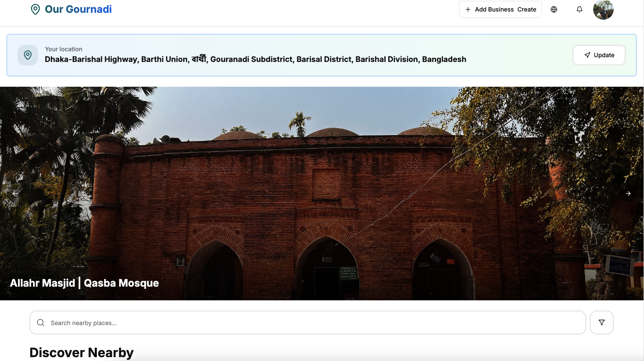The image size is (644, 361).
Task: Advance to next carousel slide
Action: tap(628, 194)
